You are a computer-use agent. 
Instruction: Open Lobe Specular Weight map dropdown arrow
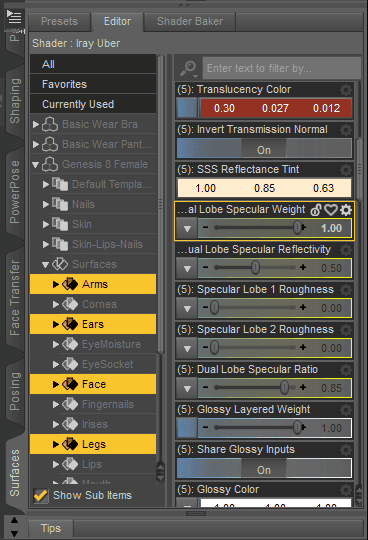187,228
